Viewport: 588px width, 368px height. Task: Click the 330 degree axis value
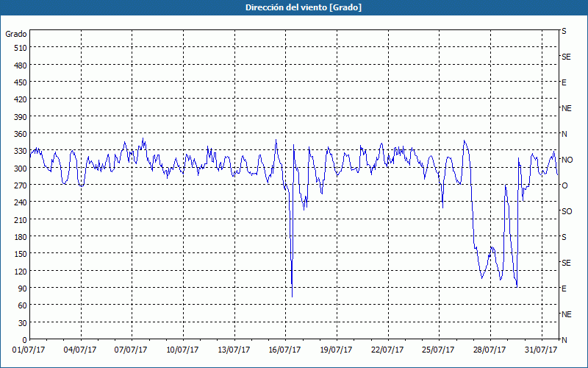click(x=21, y=152)
